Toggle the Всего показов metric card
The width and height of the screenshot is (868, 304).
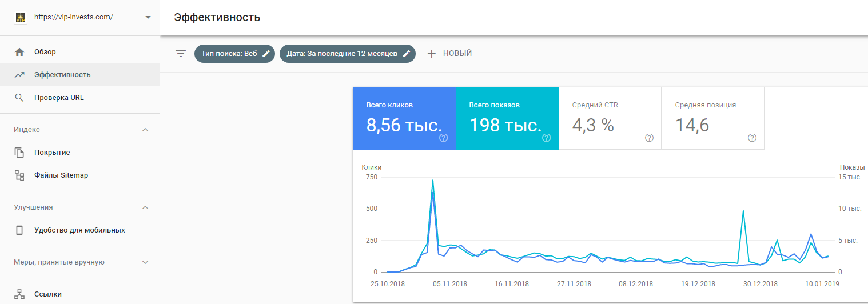(x=507, y=118)
